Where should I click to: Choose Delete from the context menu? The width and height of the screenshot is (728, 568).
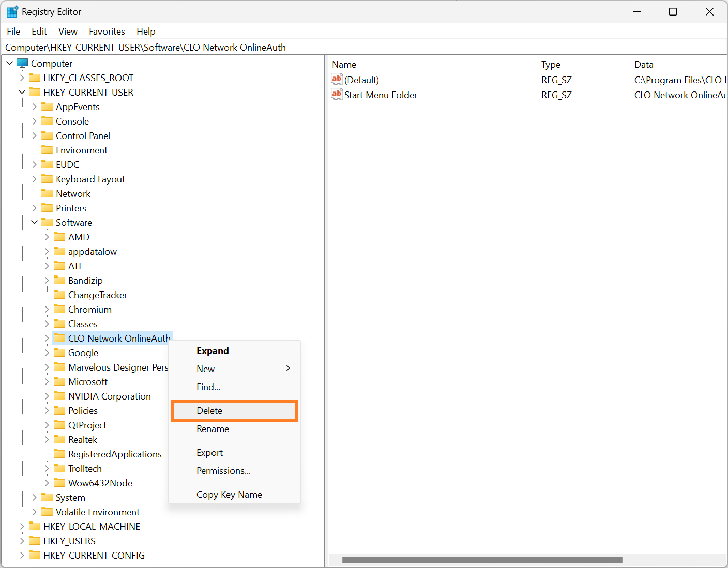(x=234, y=410)
